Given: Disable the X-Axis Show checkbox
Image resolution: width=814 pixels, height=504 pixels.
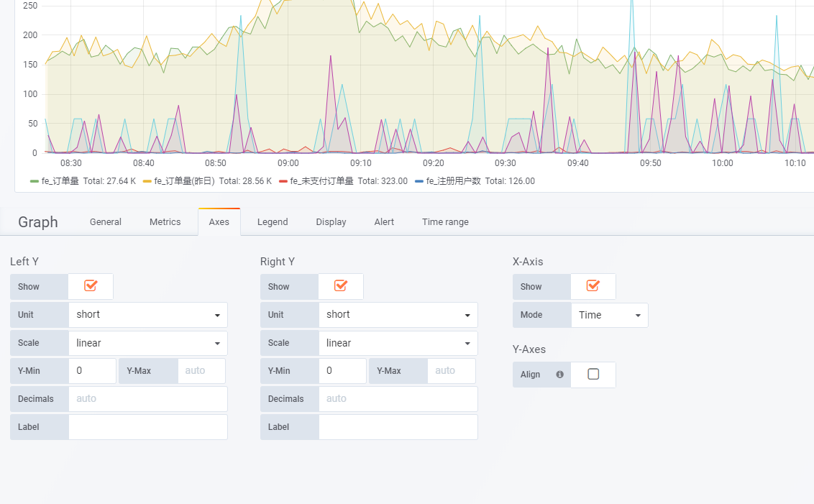Looking at the screenshot, I should (593, 286).
